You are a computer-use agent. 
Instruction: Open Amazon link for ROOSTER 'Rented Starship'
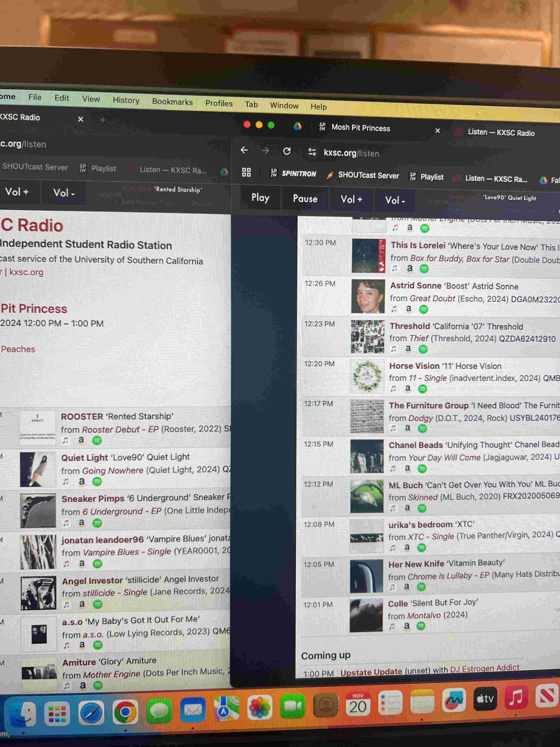[x=81, y=440]
